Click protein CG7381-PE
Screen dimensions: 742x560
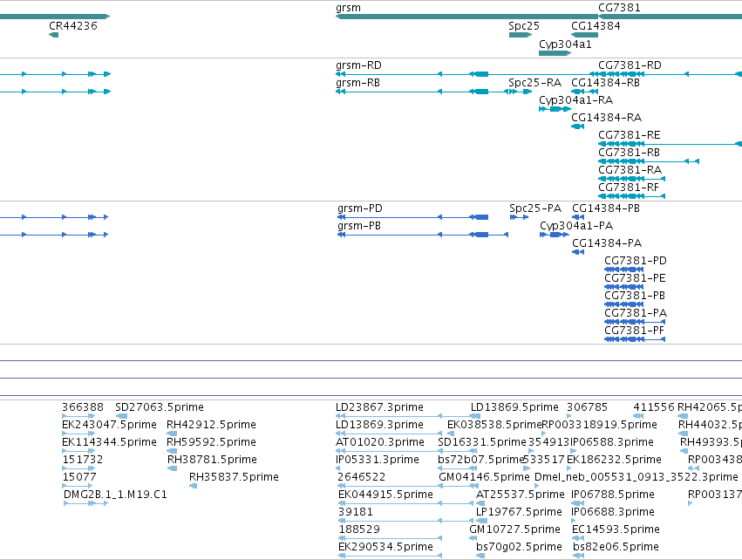(635, 279)
